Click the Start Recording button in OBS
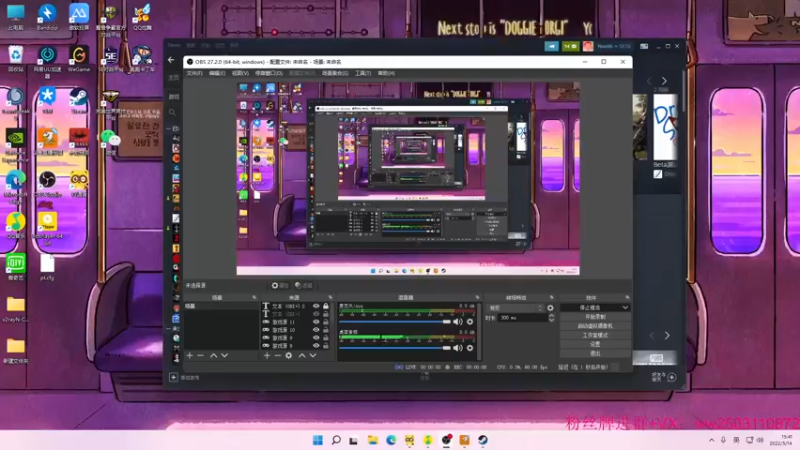The image size is (800, 450). [595, 317]
